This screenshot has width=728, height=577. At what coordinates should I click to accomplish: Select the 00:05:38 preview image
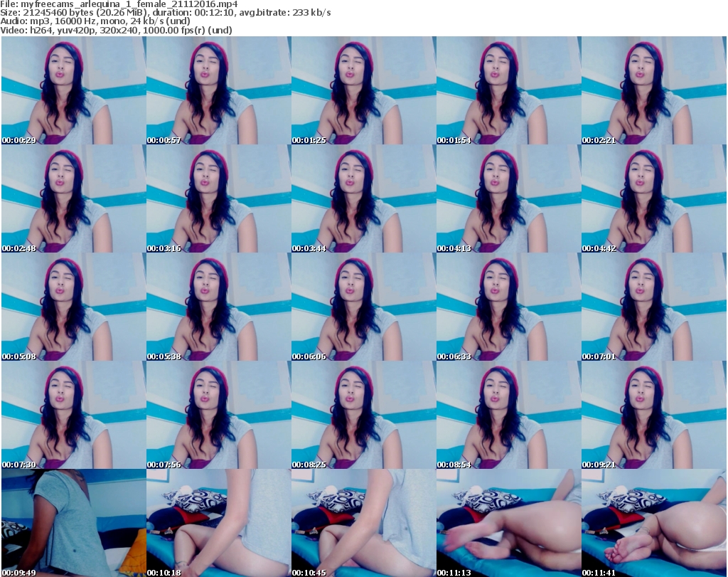(x=219, y=307)
